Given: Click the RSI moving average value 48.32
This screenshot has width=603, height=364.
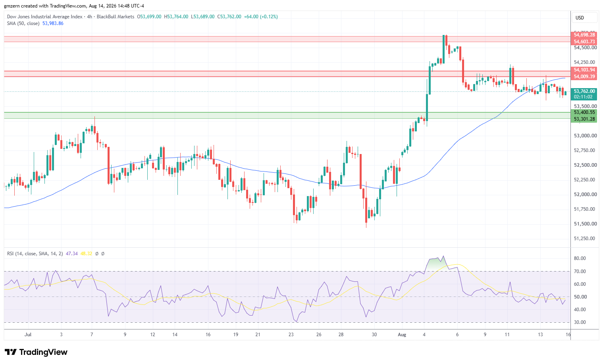Looking at the screenshot, I should tap(86, 254).
